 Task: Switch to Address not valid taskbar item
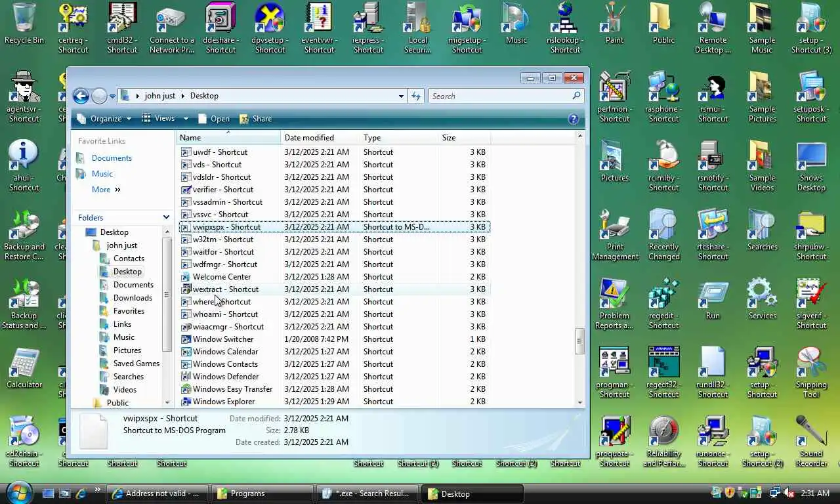pyautogui.click(x=158, y=493)
